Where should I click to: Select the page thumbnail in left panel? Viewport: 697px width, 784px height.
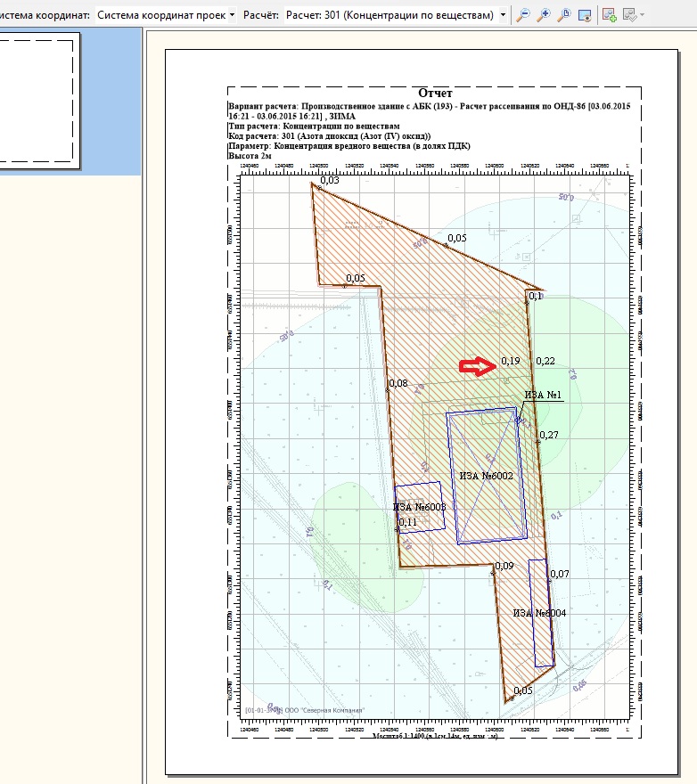39,97
